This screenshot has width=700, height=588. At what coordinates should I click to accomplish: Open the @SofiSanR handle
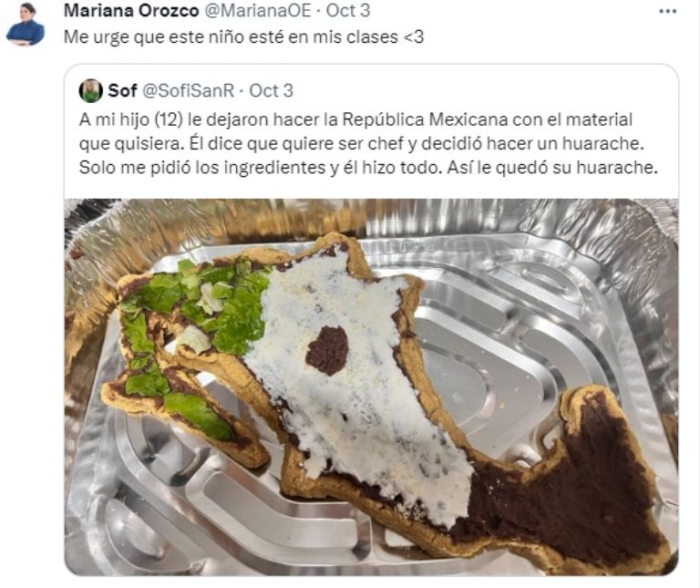(188, 90)
